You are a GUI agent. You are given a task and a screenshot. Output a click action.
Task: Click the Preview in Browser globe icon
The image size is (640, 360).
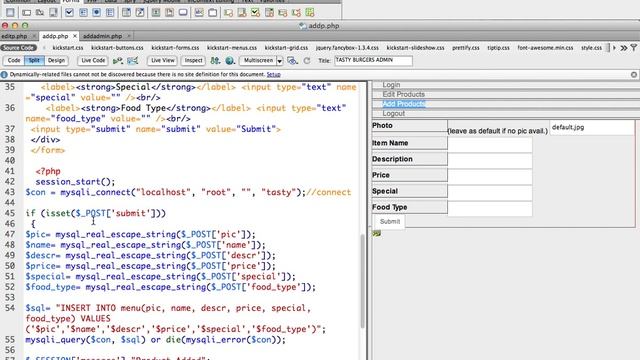(x=230, y=60)
